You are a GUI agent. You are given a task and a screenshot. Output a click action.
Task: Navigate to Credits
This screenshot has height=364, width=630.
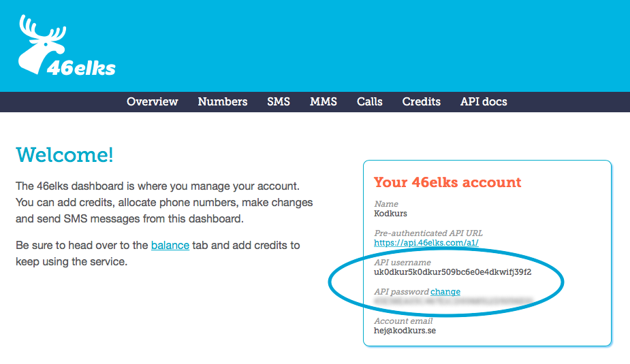422,101
